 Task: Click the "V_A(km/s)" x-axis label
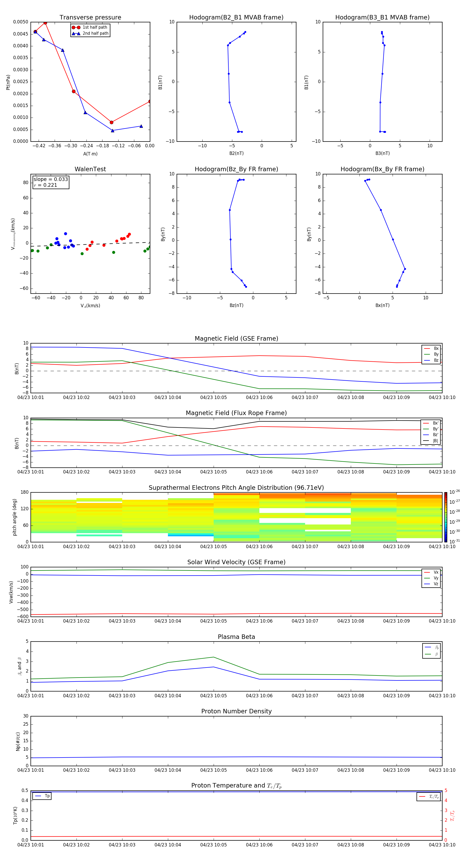click(90, 306)
